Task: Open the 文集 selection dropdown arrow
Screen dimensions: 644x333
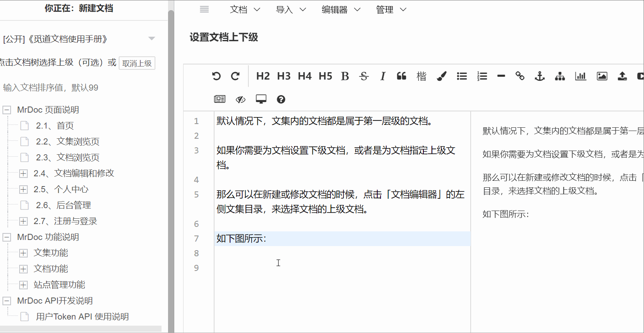Action: pyautogui.click(x=152, y=39)
